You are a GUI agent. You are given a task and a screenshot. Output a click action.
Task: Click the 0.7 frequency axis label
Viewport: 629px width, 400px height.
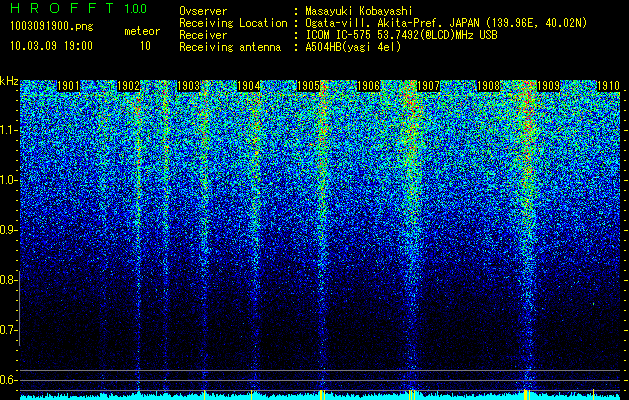click(8, 330)
